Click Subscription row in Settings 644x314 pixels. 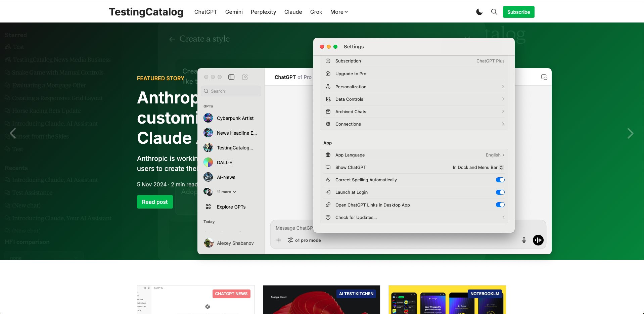[414, 61]
